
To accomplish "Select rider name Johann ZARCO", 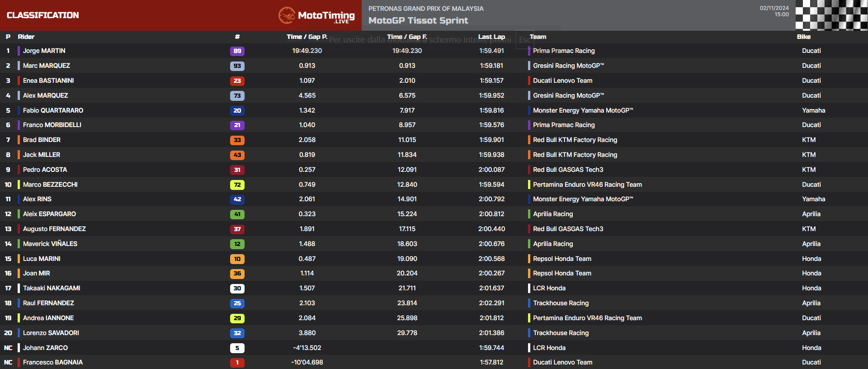I will click(x=46, y=348).
